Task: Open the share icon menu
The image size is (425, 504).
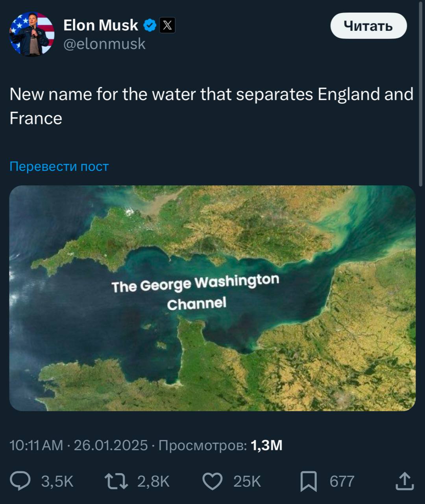Action: [404, 481]
